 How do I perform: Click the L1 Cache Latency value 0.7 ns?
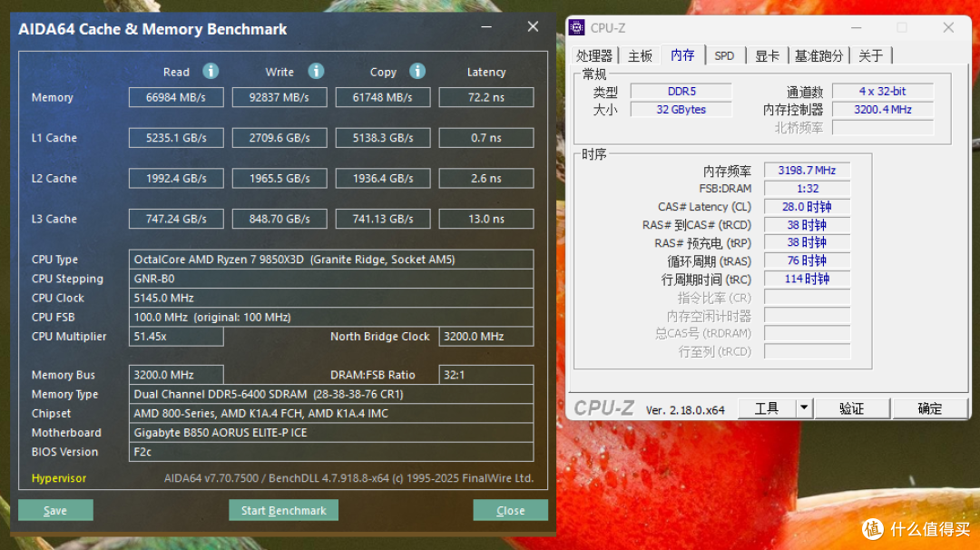486,138
